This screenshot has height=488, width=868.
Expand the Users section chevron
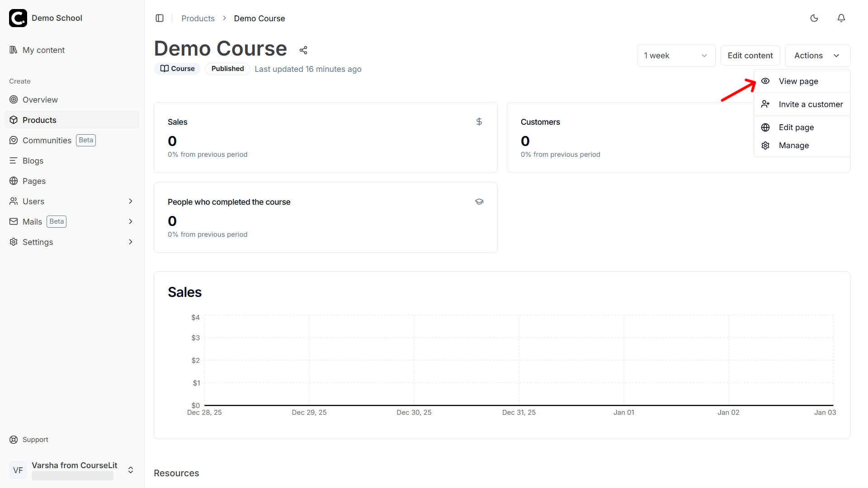(x=131, y=201)
